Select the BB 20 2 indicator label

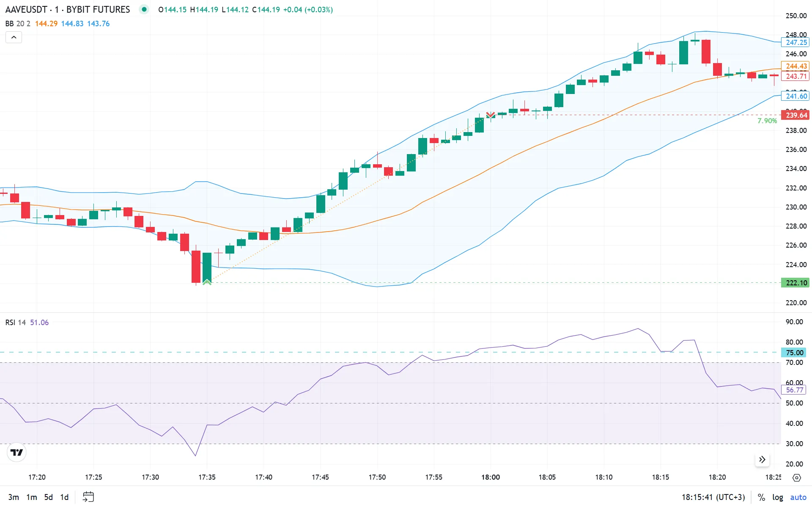click(x=18, y=24)
